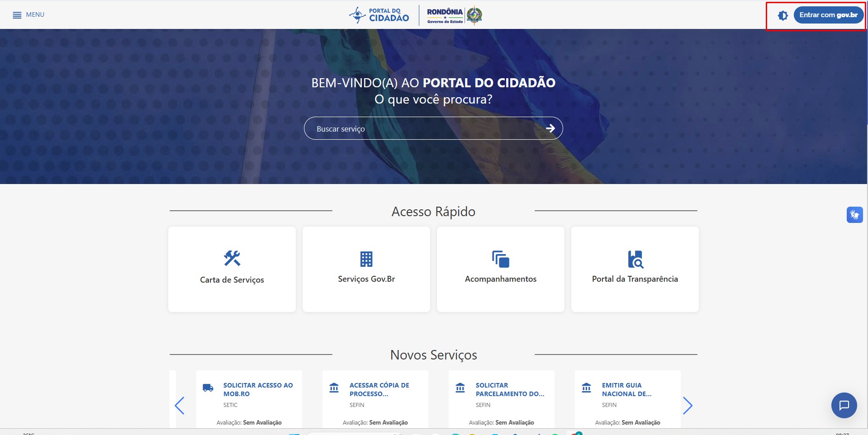The height and width of the screenshot is (435, 868).
Task: Open Acessar Cópia de Processo service
Action: [379, 389]
